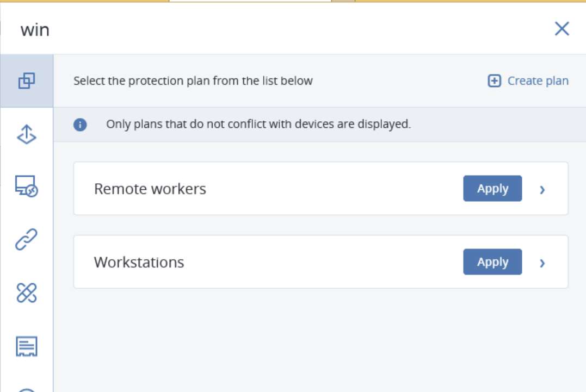This screenshot has width=586, height=392.
Task: Open the Recovery sidebar icon
Action: [27, 134]
